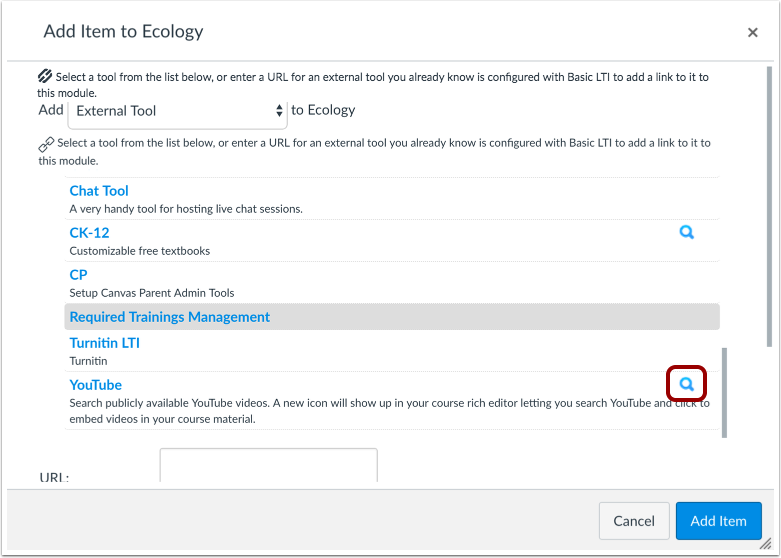Image resolution: width=781 pixels, height=558 pixels.
Task: Click the 'Search publicly available YouTube videos' description
Action: 390,411
